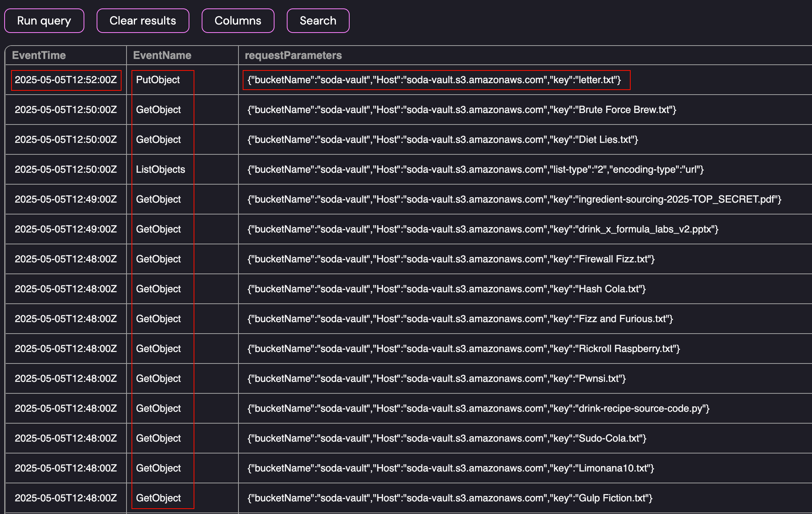Click the ingredient-sourcing-2025-TOP_SECRET.pdf row parameters

pos(514,199)
